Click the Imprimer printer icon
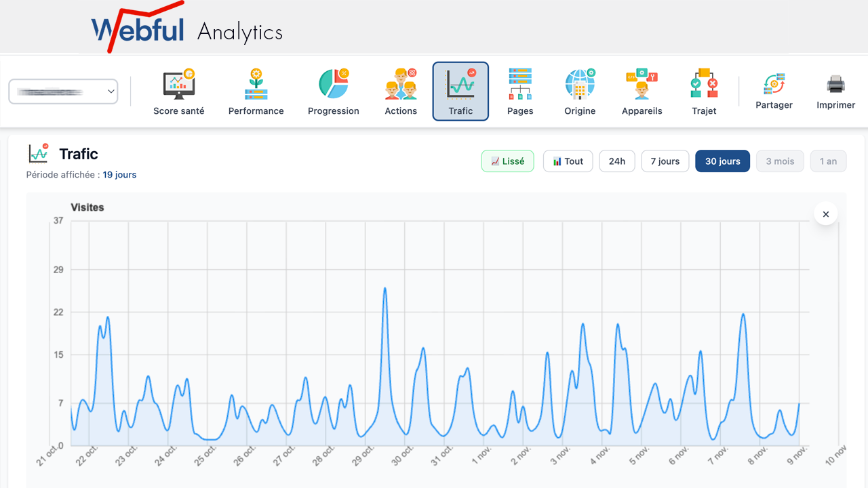The width and height of the screenshot is (868, 488). tap(835, 85)
